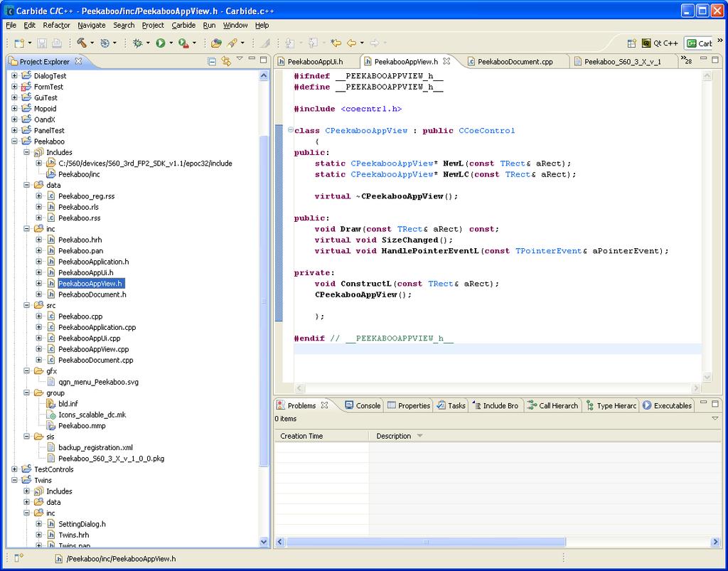
Task: Click the Open Type toolbar icon
Action: click(216, 43)
